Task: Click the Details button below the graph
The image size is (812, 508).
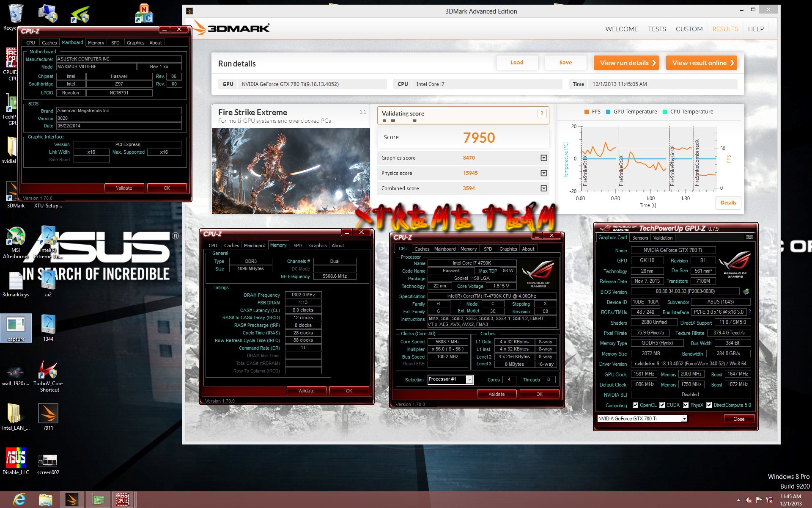Action: click(x=728, y=203)
